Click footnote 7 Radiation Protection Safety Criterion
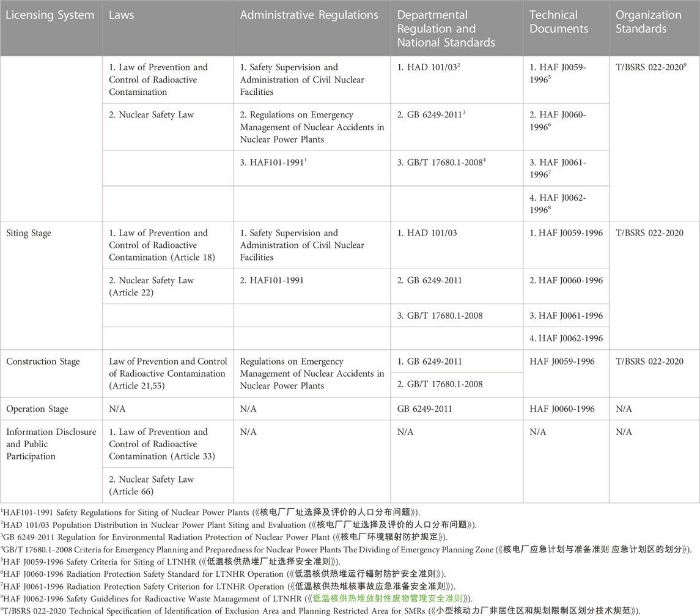 227,587
